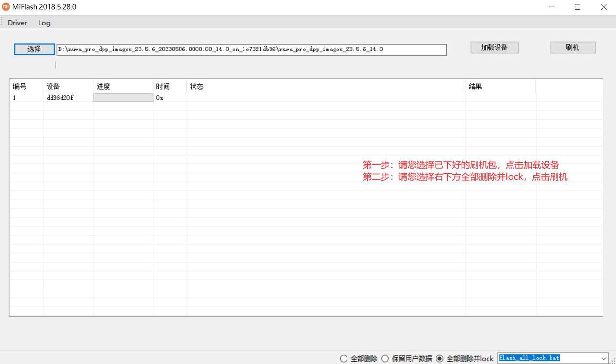Screen dimensions: 616x364
Task: Select the 全部删除并lock radio button
Action: 439,358
